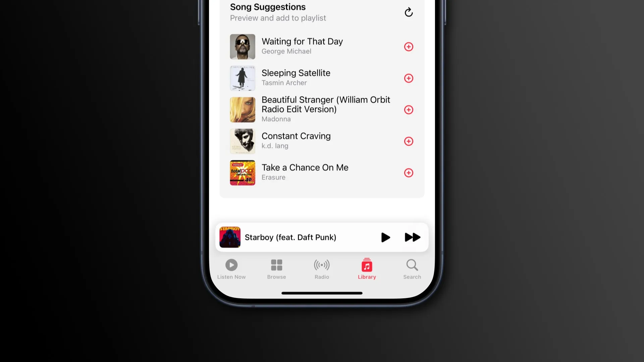This screenshot has width=644, height=362.
Task: Tap the Starboy album artwork thumbnail
Action: coord(229,237)
